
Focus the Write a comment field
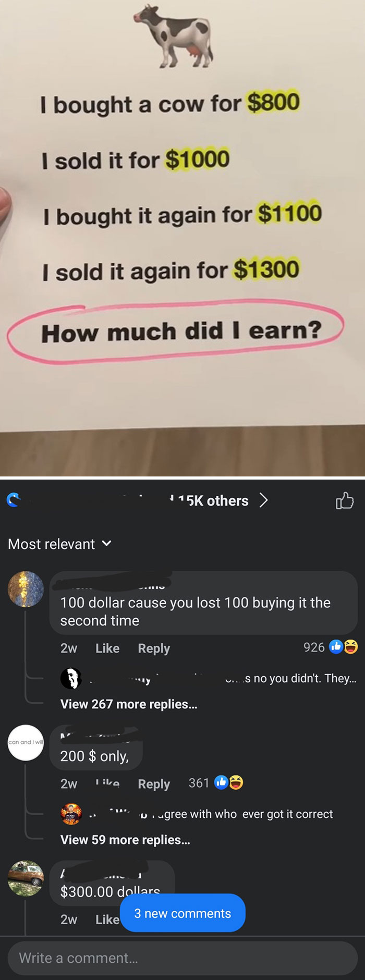(x=182, y=958)
